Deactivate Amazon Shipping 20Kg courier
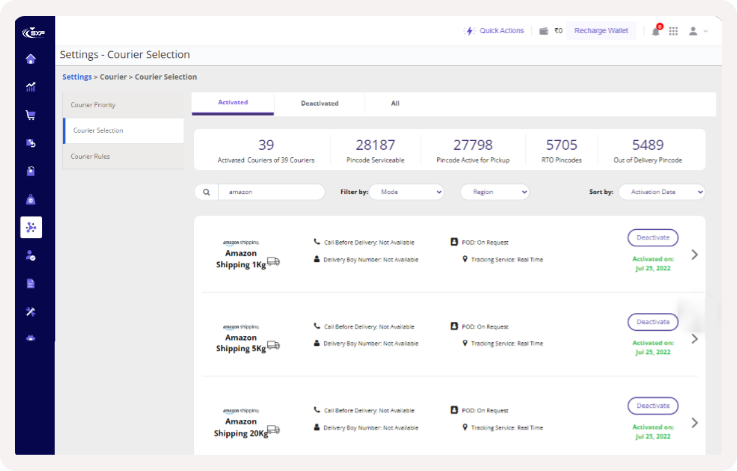This screenshot has height=471, width=737. coord(653,406)
